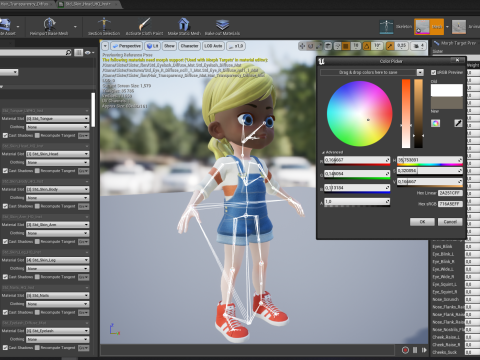This screenshot has width=480, height=360.
Task: Toggle Recompute Tangent for Std_Tongue section
Action: click(37, 136)
